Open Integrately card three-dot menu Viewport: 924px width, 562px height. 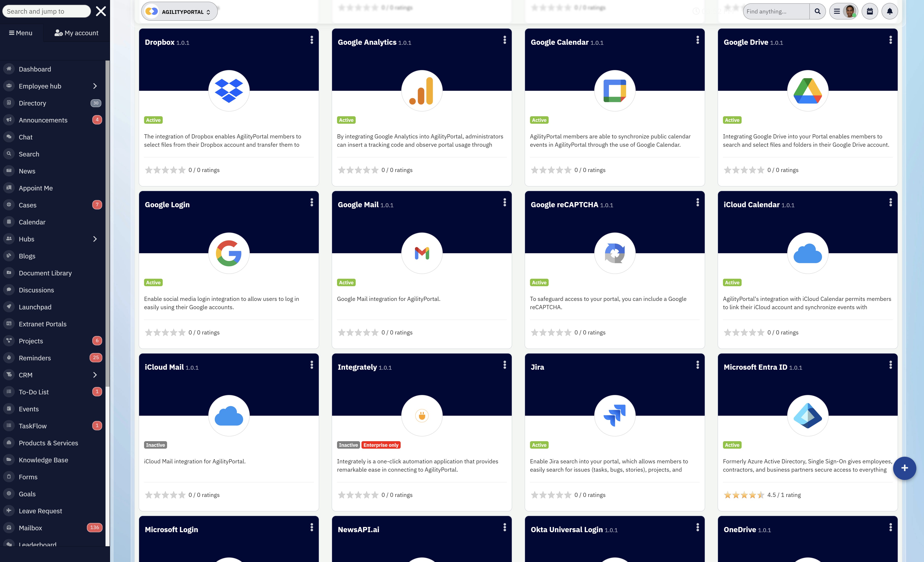[504, 365]
